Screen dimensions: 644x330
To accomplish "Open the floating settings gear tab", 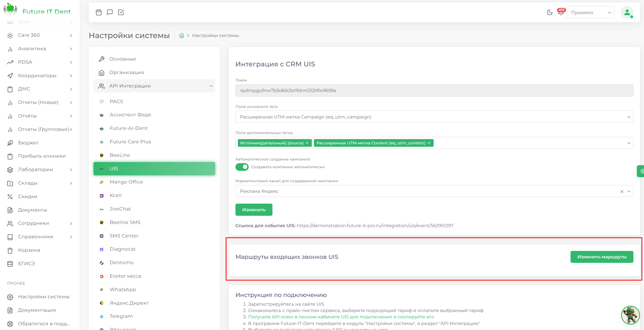I will point(641,171).
